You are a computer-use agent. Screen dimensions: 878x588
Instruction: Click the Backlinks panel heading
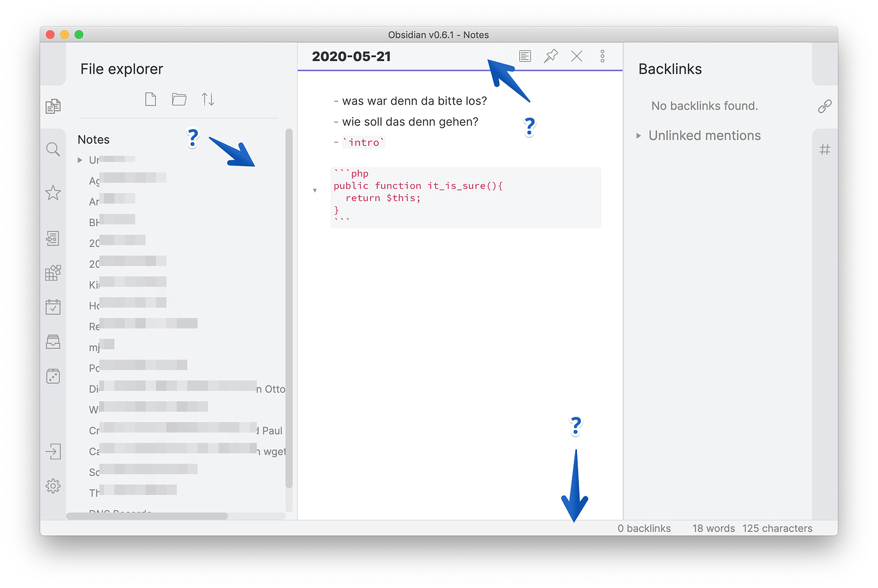point(670,69)
